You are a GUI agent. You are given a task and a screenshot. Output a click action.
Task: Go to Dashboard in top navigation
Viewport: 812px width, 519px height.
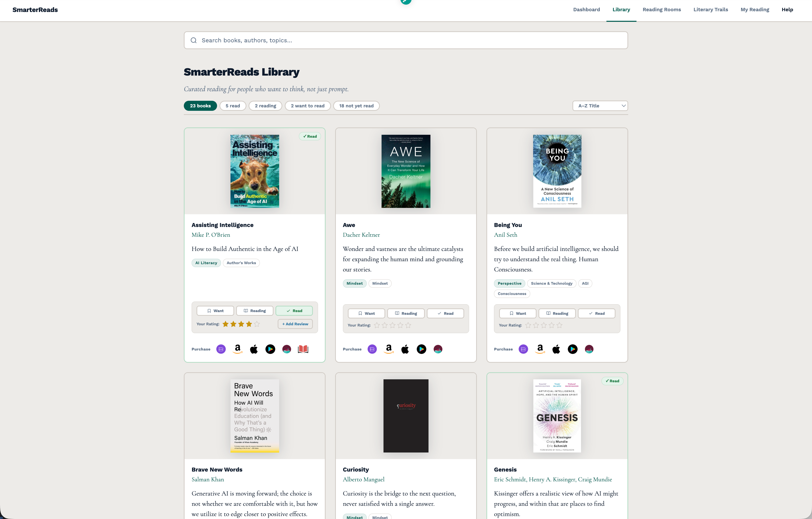point(586,10)
